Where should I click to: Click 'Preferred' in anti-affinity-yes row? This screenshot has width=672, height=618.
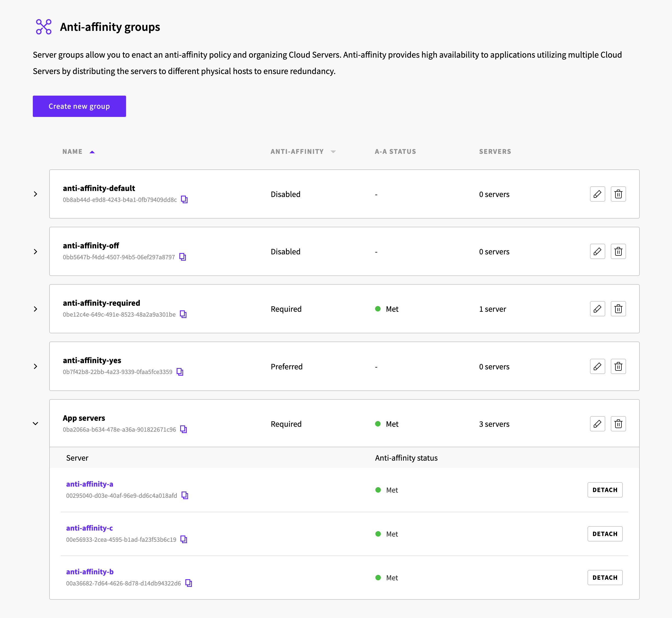pyautogui.click(x=287, y=367)
